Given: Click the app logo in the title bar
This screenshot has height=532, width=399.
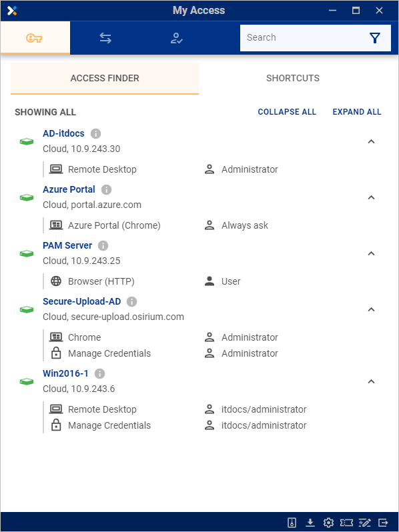Looking at the screenshot, I should pyautogui.click(x=12, y=11).
